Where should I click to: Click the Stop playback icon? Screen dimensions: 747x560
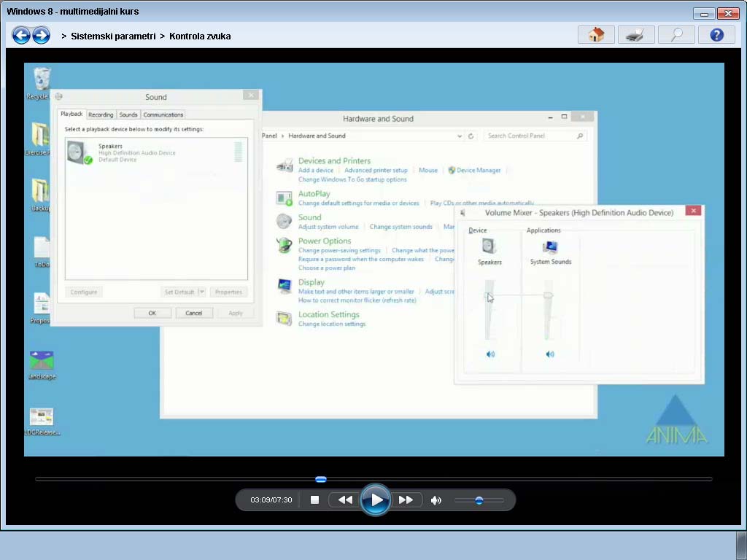(x=315, y=499)
